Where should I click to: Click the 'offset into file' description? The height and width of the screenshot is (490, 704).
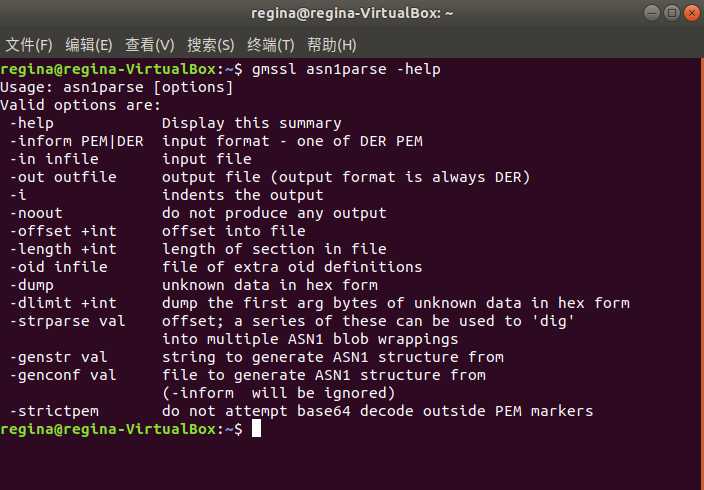233,231
